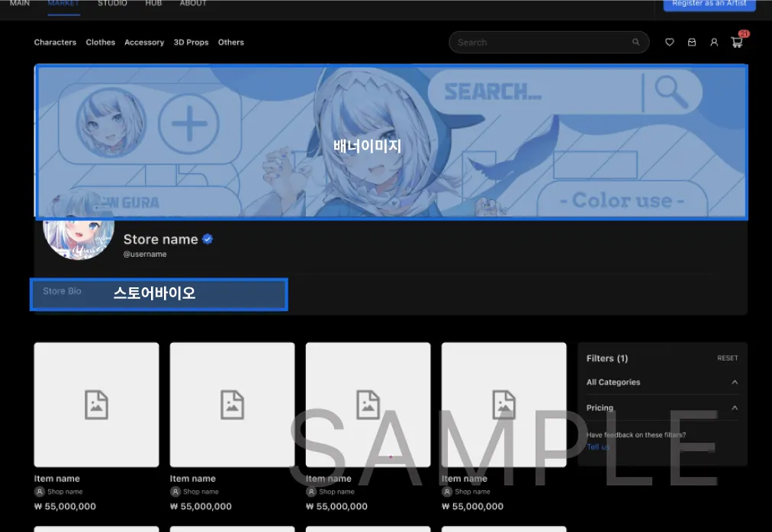The image size is (772, 532).
Task: Click the verified badge beside Store name
Action: click(207, 239)
